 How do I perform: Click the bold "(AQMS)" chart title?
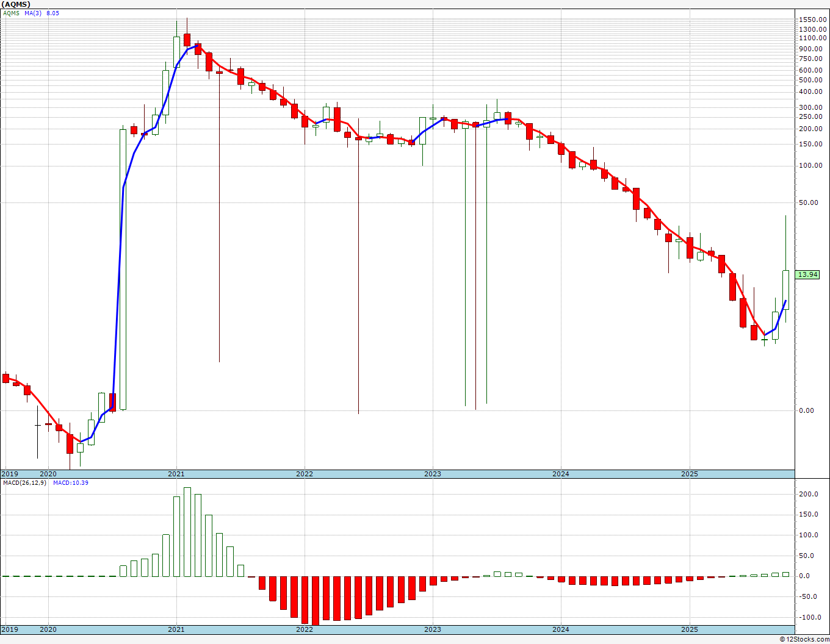16,4
